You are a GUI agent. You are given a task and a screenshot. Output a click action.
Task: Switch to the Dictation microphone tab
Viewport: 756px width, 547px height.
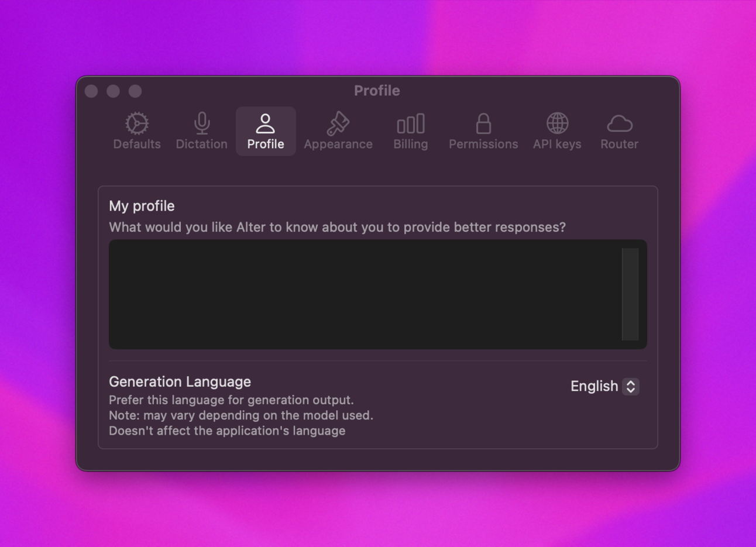tap(202, 132)
